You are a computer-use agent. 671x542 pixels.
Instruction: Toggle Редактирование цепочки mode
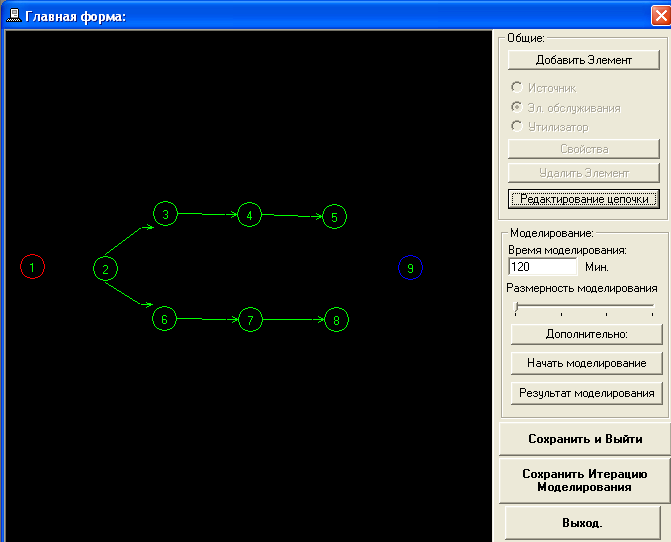point(584,199)
